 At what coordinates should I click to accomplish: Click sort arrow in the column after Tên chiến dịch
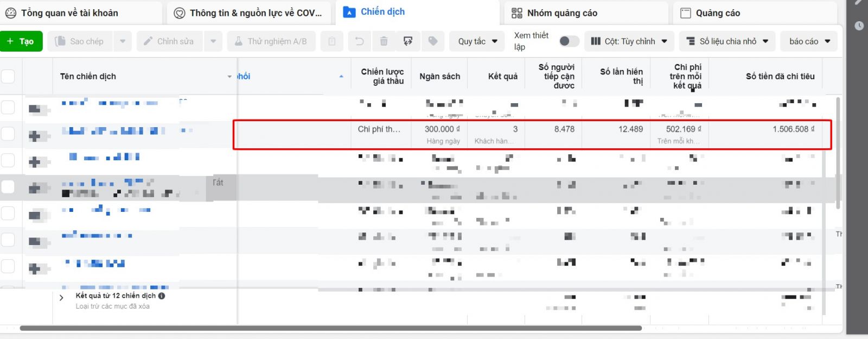(341, 77)
